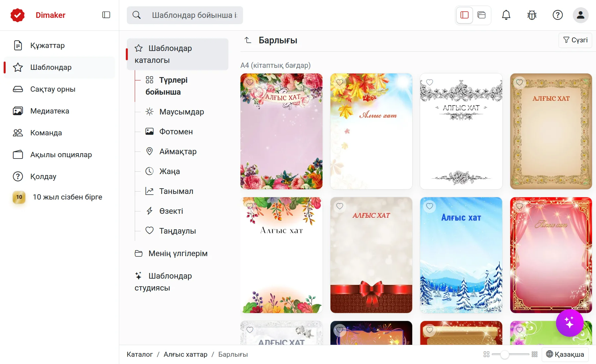Switch to tabbed window layout view
This screenshot has width=596, height=364.
point(481,15)
